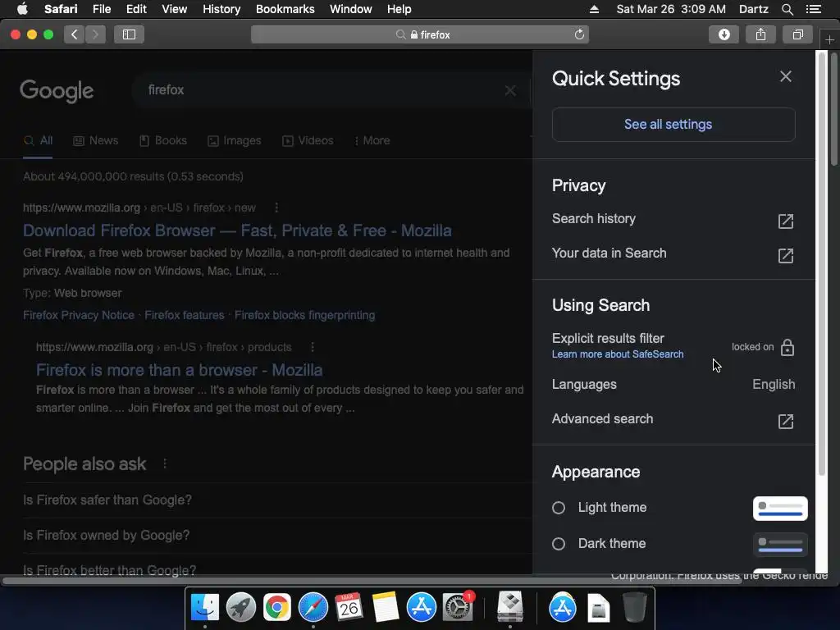Select the Light theme radio button
The width and height of the screenshot is (840, 630).
tap(559, 508)
